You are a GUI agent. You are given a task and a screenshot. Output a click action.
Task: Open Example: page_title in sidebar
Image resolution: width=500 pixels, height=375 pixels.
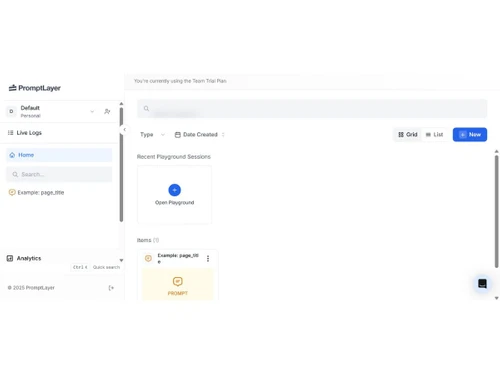(x=36, y=192)
